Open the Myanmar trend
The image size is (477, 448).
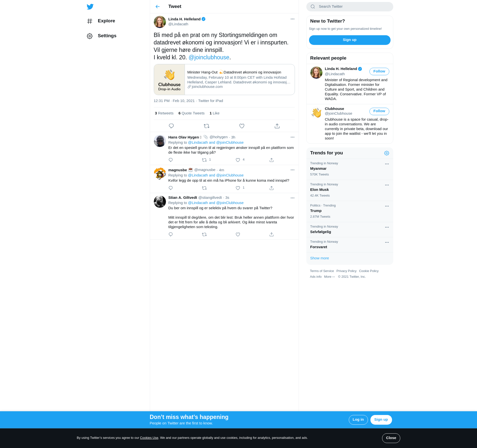(x=350, y=169)
